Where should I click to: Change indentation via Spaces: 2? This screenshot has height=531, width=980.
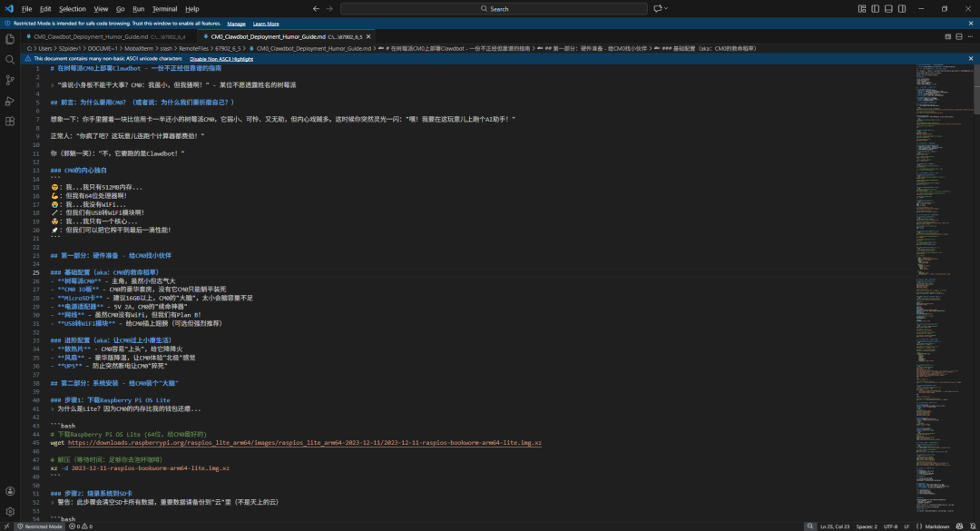pos(867,526)
